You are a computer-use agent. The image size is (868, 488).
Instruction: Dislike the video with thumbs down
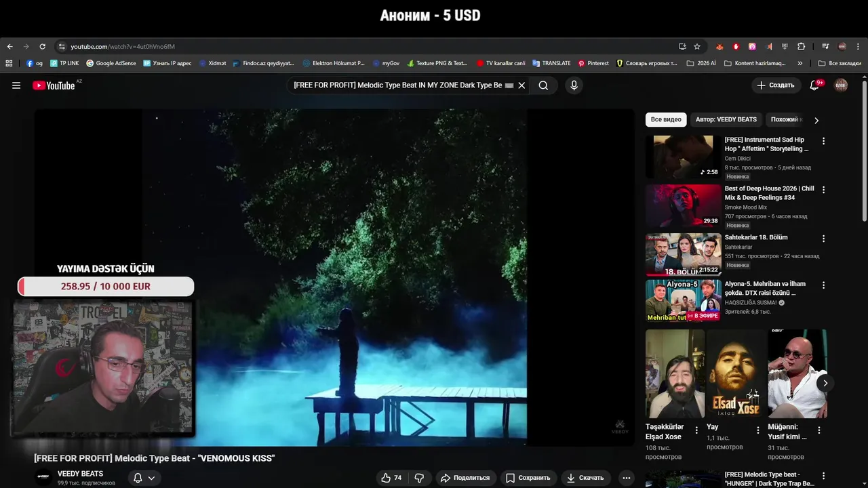tap(419, 478)
